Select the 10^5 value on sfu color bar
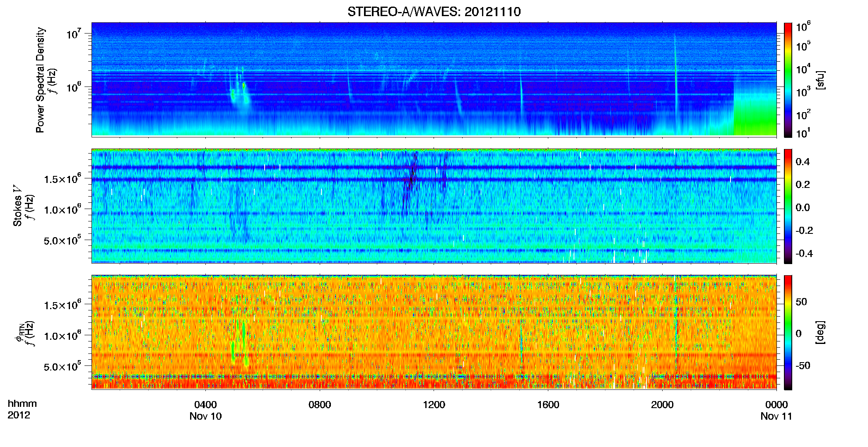 coord(803,46)
